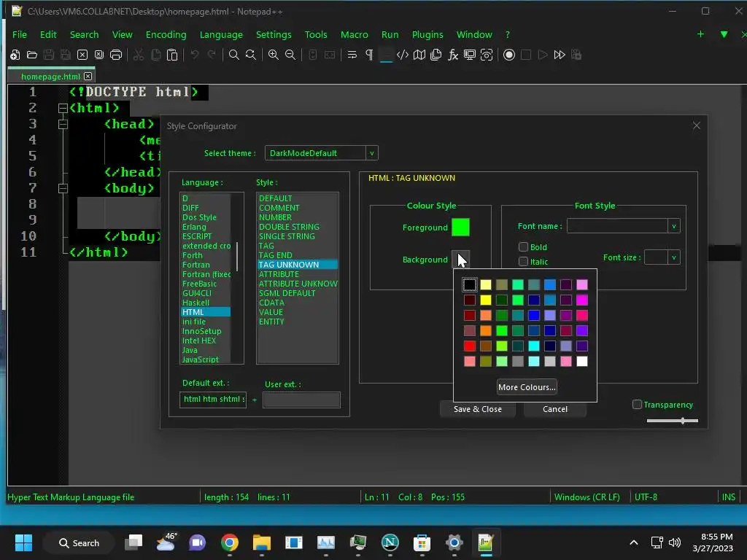The width and height of the screenshot is (747, 560).
Task: Select ENTITY in Style list
Action: [271, 322]
